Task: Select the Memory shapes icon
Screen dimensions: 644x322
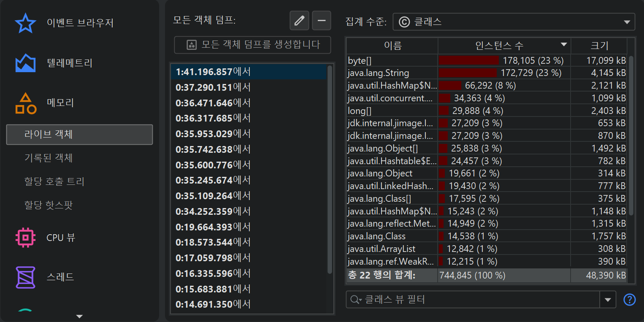Action: pos(26,103)
